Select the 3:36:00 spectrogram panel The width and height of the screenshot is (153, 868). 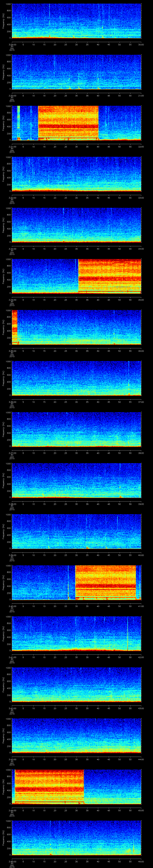[76, 378]
